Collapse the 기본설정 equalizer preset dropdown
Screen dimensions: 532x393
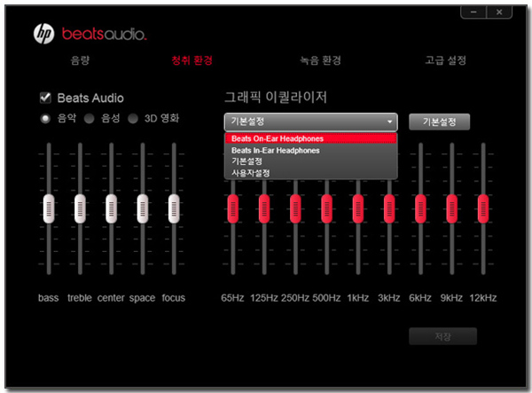click(311, 122)
